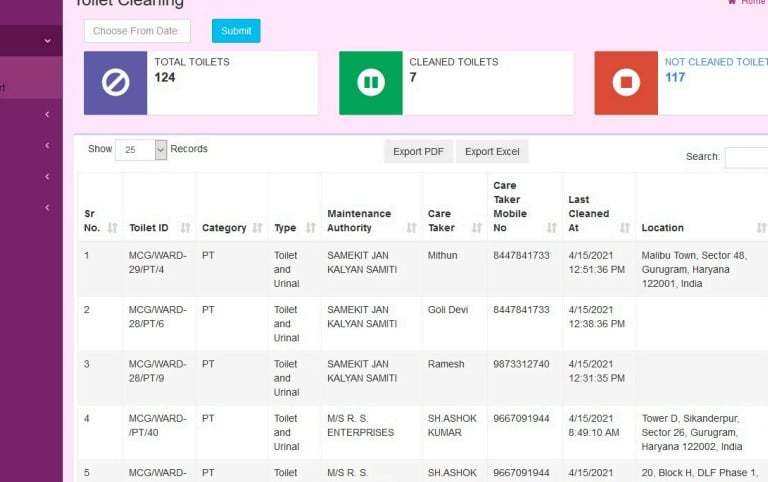
Task: Click the red Not Cleaned Toilets stop icon
Action: tap(626, 83)
